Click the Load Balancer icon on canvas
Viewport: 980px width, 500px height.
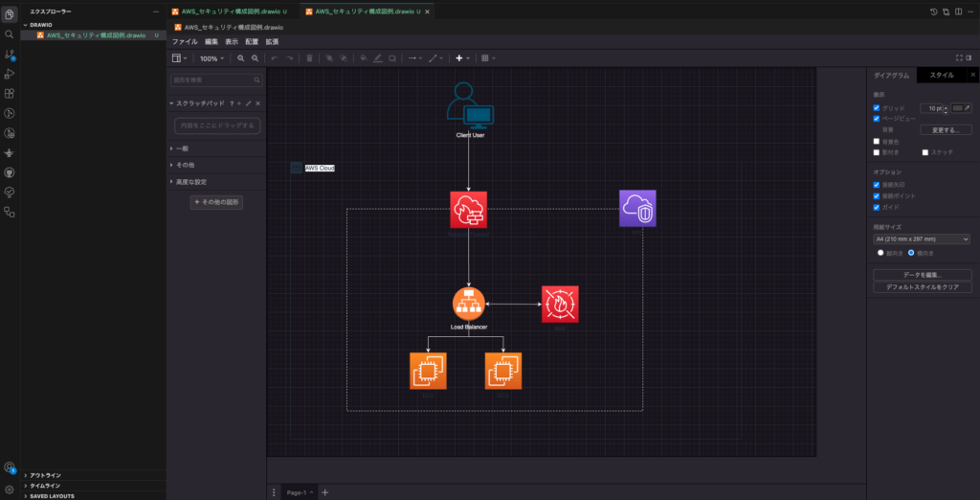pyautogui.click(x=469, y=305)
